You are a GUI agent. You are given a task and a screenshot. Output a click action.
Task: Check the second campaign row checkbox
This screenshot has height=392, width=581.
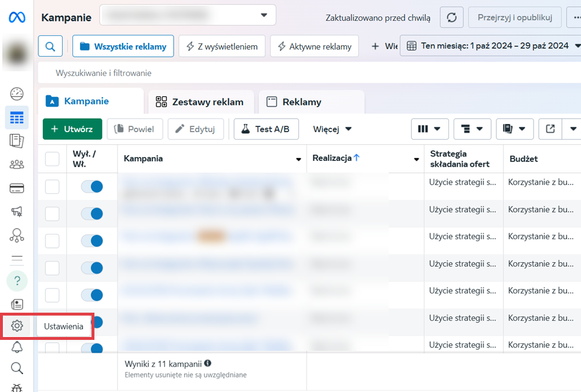pyautogui.click(x=52, y=214)
